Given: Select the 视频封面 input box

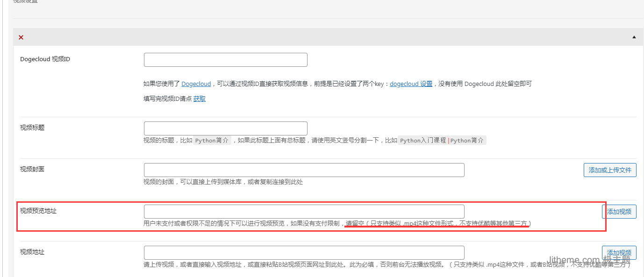Looking at the screenshot, I should 304,170.
